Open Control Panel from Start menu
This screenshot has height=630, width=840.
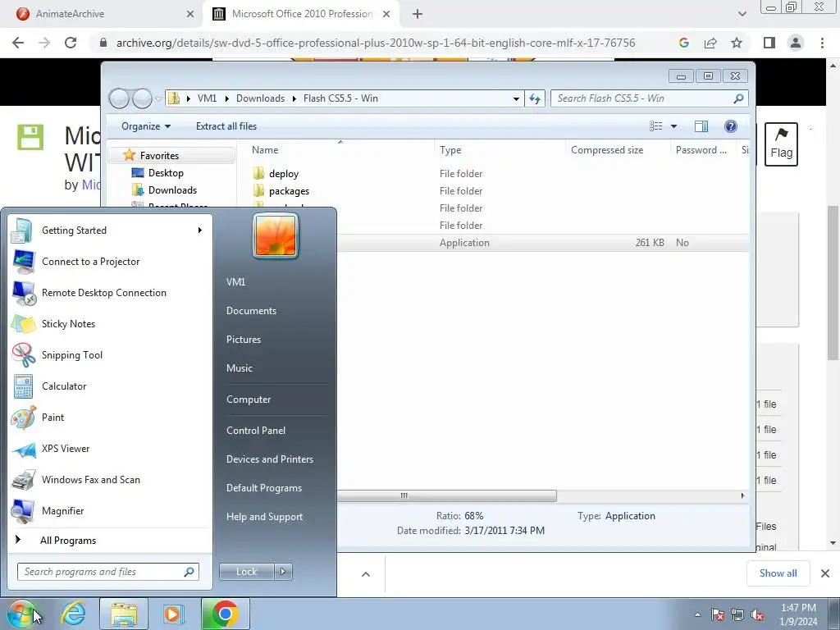pyautogui.click(x=256, y=431)
